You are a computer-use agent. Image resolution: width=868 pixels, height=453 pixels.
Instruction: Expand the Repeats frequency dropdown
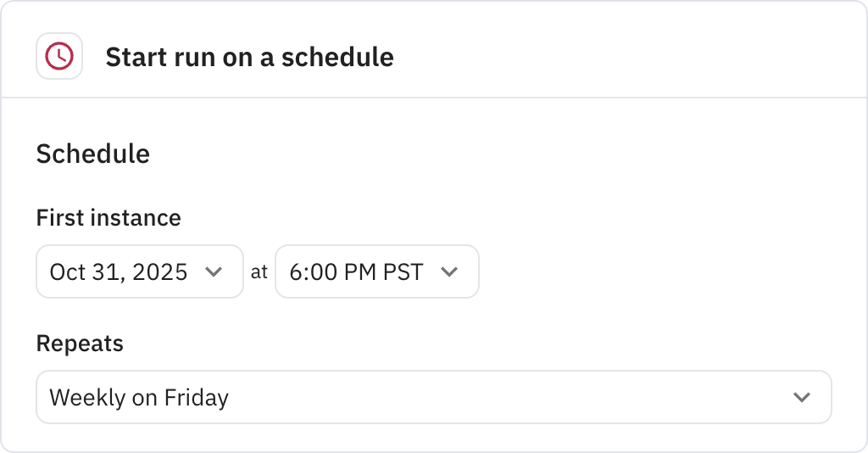[x=433, y=397]
